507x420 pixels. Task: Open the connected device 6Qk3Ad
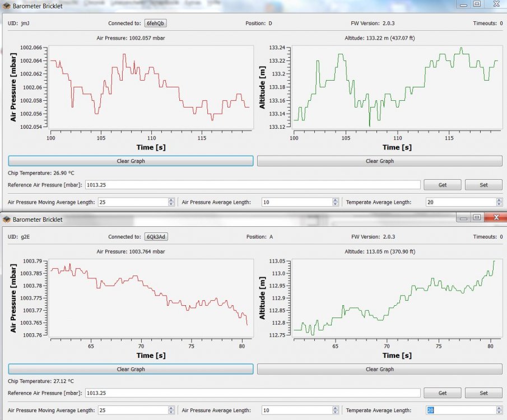click(156, 236)
